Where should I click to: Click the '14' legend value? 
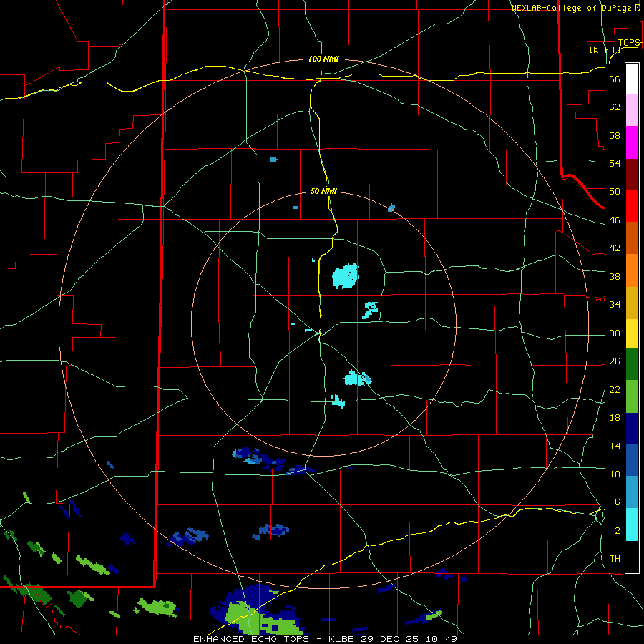[615, 446]
